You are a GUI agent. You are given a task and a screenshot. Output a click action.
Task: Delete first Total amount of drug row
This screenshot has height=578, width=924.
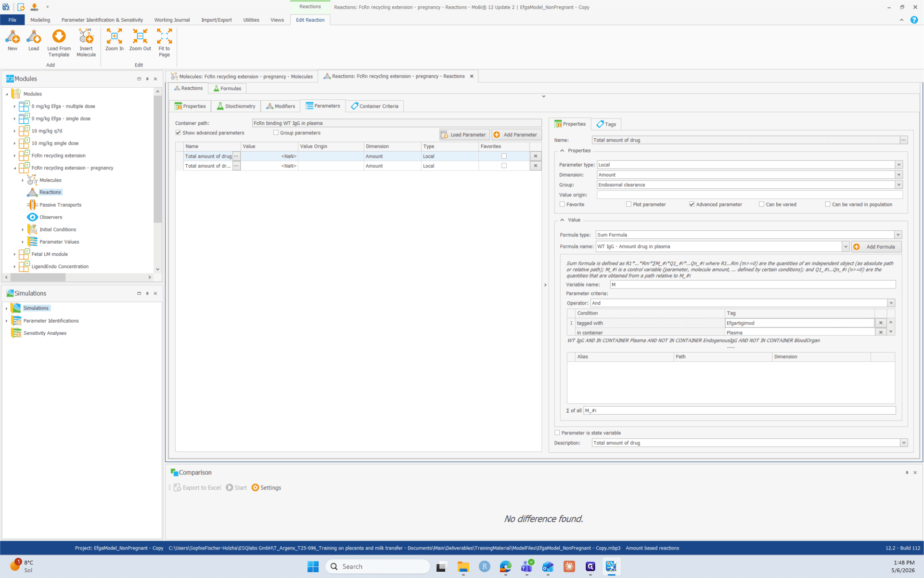click(x=535, y=156)
